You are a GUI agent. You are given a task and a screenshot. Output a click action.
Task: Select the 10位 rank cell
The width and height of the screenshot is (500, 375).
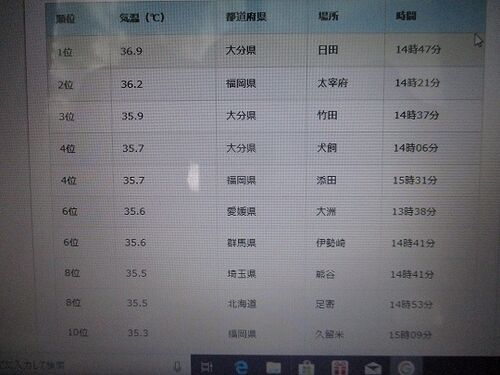click(78, 332)
